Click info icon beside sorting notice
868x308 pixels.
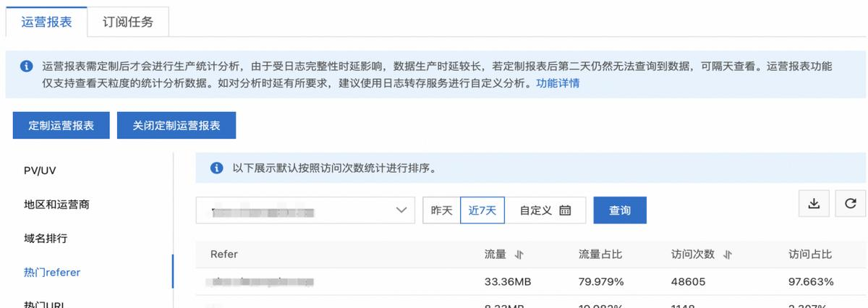(x=216, y=168)
